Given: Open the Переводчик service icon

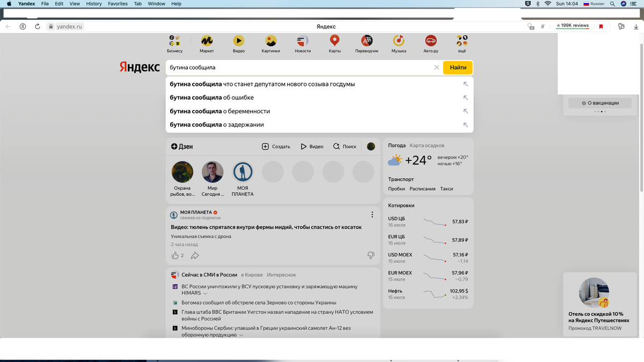Looking at the screenshot, I should point(367,41).
